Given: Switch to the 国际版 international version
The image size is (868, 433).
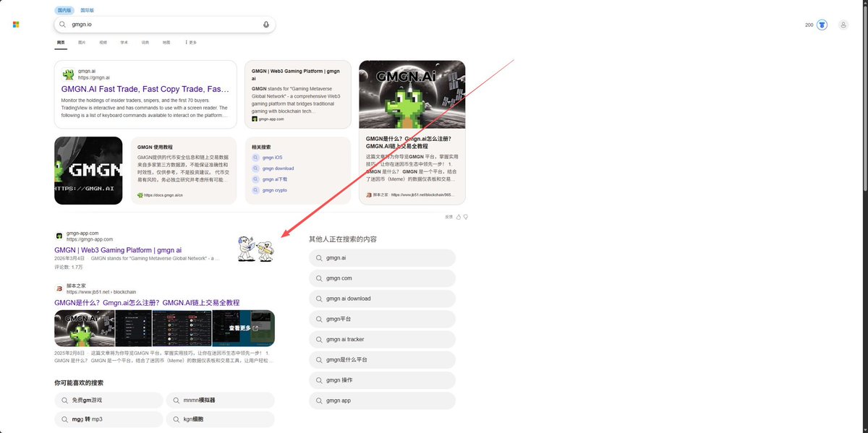Looking at the screenshot, I should coord(87,10).
